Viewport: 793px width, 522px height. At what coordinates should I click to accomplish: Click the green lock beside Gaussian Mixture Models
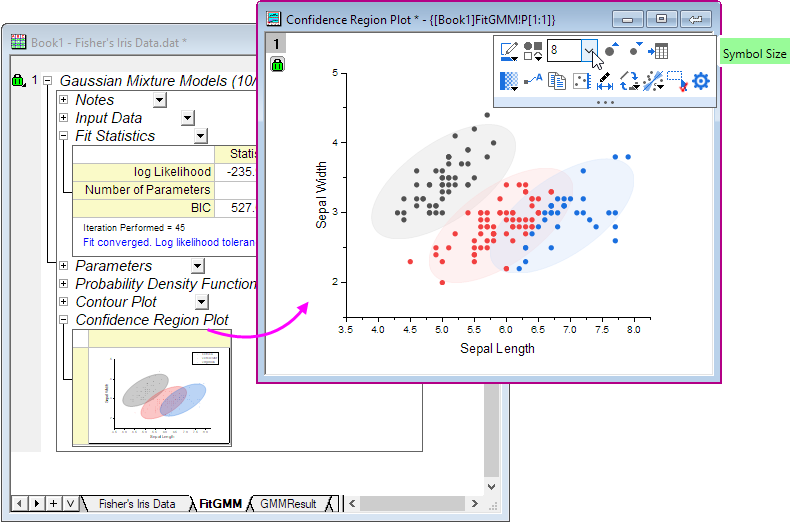pos(17,80)
